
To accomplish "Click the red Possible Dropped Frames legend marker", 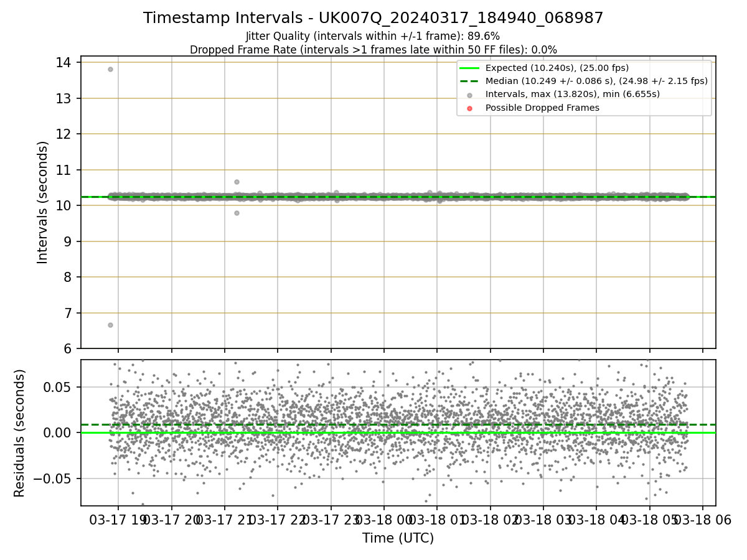I will click(x=469, y=108).
